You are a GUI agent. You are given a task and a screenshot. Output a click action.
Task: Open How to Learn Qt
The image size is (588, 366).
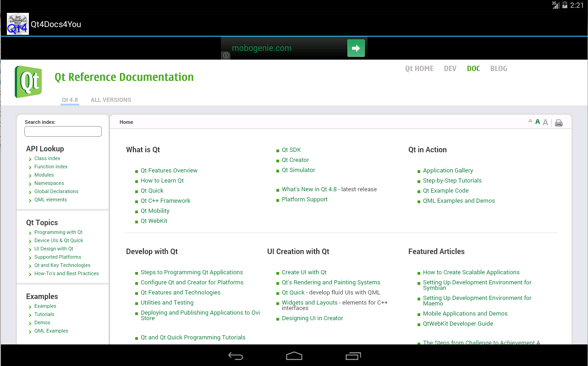[x=162, y=180]
